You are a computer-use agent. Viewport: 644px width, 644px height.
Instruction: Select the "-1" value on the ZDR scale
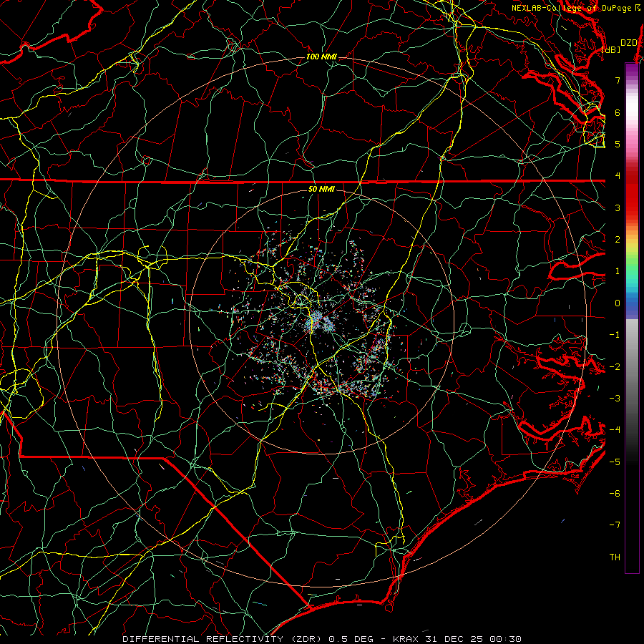click(615, 335)
